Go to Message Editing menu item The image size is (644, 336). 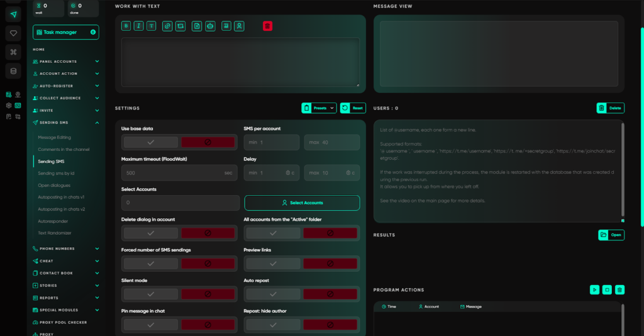pyautogui.click(x=54, y=137)
